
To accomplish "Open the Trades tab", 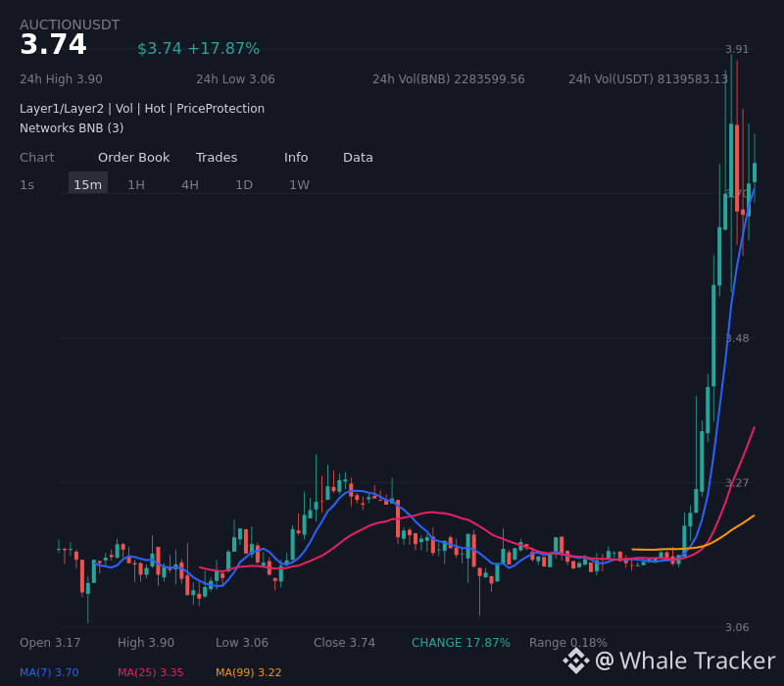I will pos(217,158).
